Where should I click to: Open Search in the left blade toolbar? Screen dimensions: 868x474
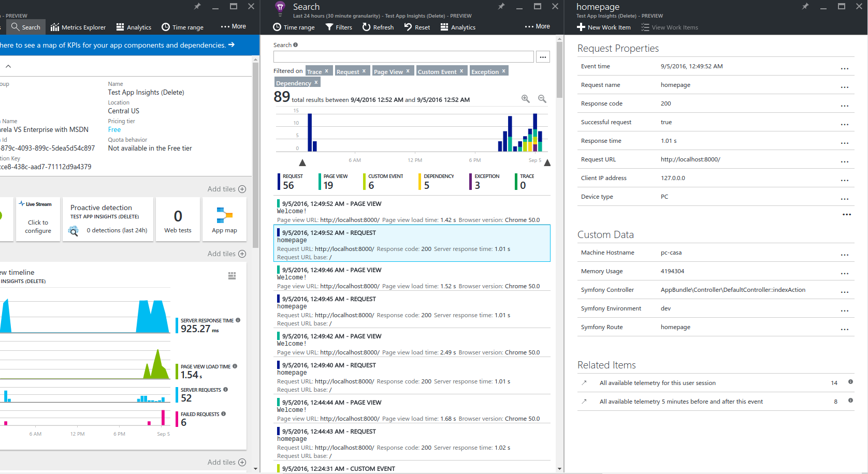(x=26, y=27)
